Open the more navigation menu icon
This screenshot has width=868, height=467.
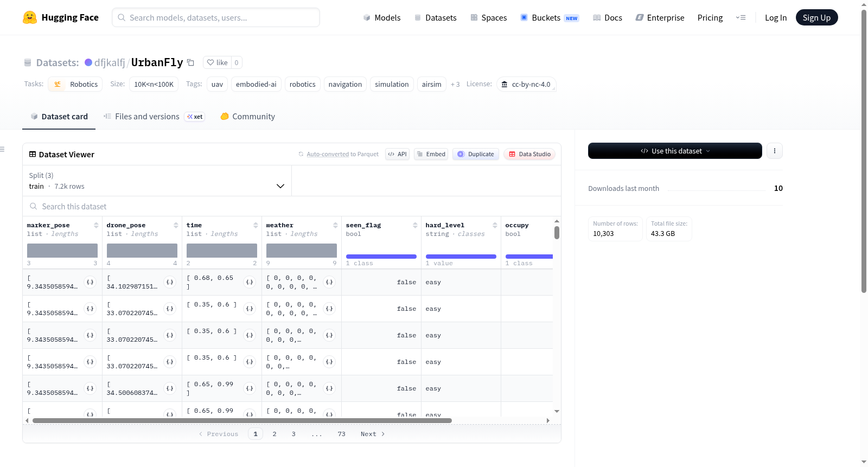(x=741, y=17)
